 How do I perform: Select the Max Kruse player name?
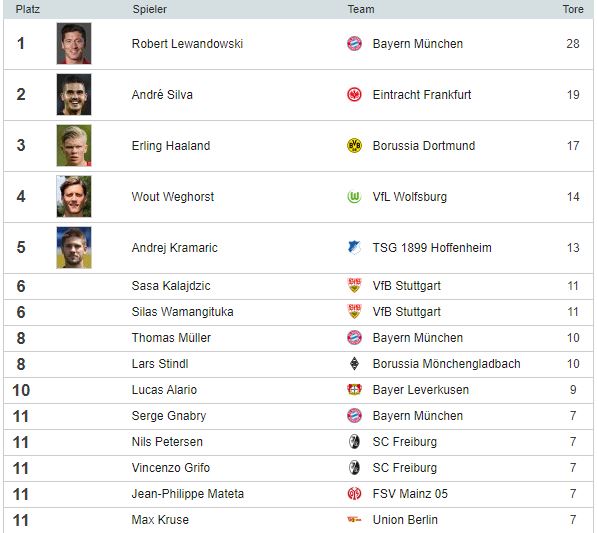[x=160, y=520]
